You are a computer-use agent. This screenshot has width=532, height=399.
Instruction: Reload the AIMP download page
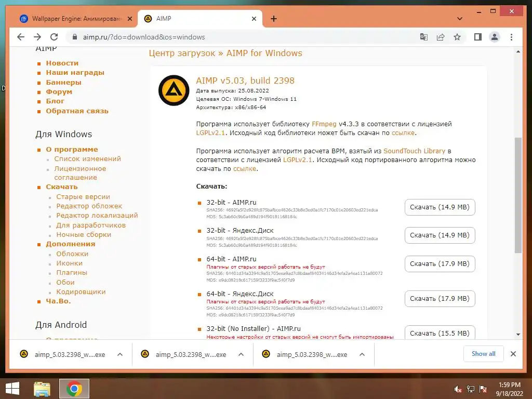coord(54,37)
